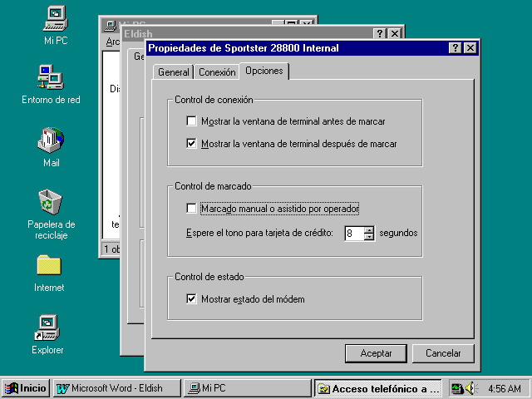Close the Propiedades de Sportster dialog

point(470,48)
